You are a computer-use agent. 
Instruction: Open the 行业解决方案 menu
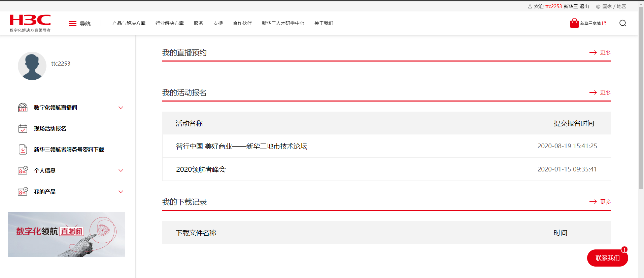pos(170,23)
